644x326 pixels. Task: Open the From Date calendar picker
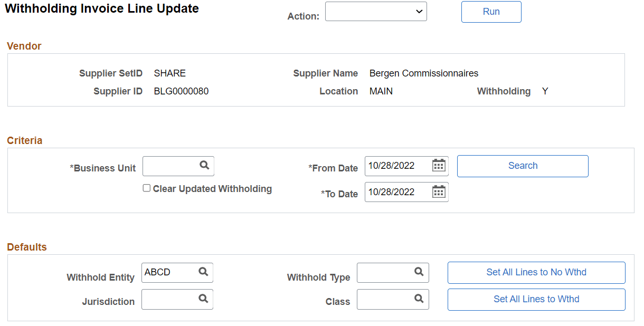pyautogui.click(x=439, y=166)
